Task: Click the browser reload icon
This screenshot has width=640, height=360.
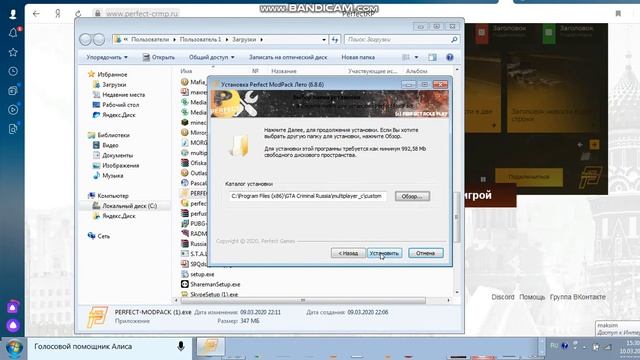Action: [78, 13]
